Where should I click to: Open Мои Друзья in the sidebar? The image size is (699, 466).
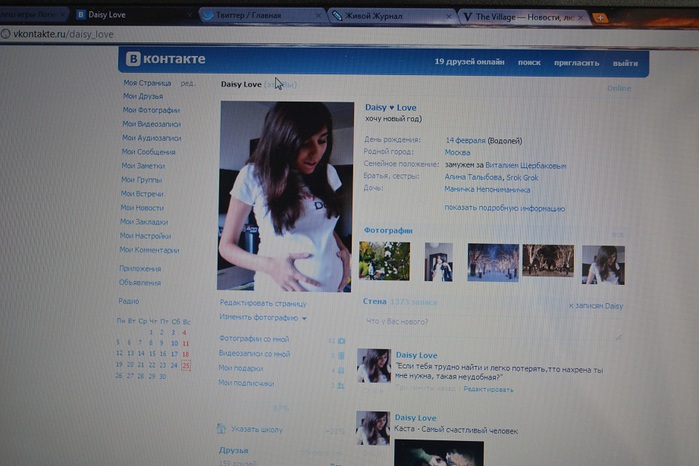(x=143, y=96)
